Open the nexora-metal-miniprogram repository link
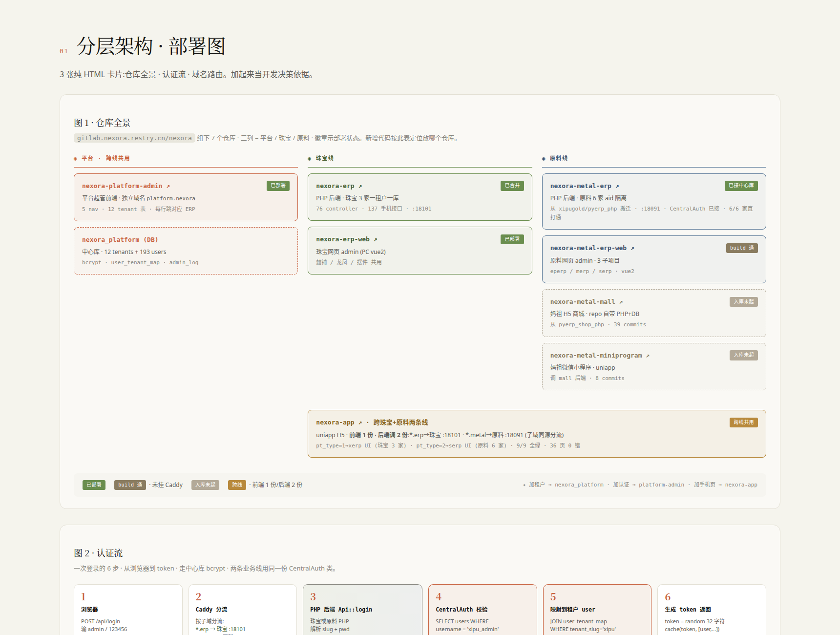The width and height of the screenshot is (840, 635). click(x=600, y=356)
